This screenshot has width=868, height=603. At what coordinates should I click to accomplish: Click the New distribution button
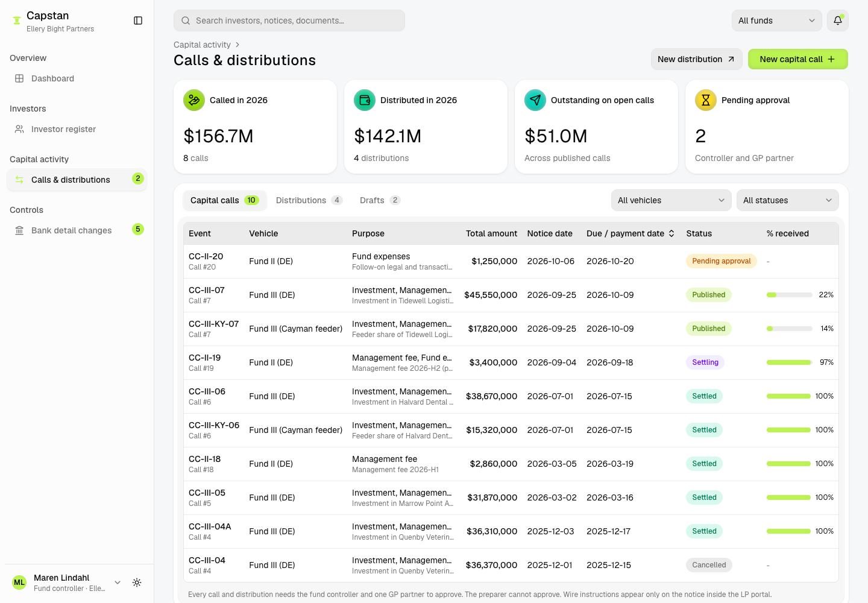(697, 59)
